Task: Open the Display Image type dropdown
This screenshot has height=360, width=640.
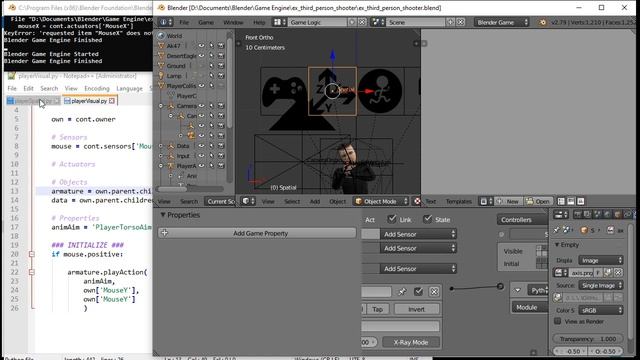Action: [x=601, y=260]
